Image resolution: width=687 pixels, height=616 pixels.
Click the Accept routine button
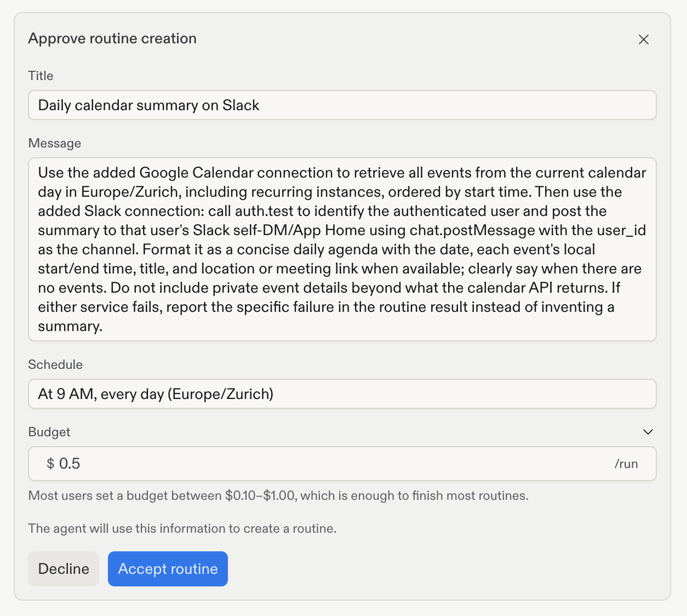[168, 569]
